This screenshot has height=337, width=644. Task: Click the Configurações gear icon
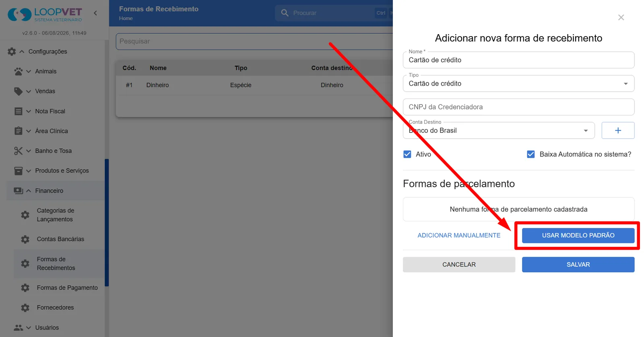tap(12, 51)
